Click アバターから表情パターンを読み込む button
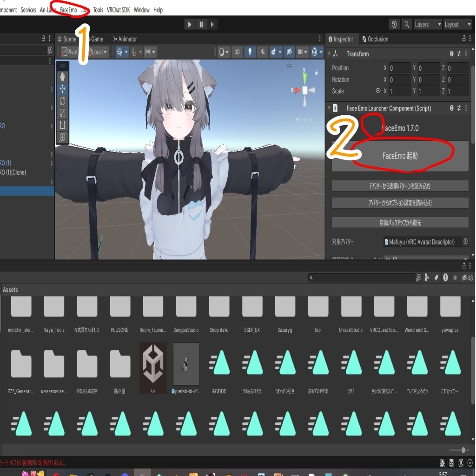This screenshot has height=476, width=476. [400, 186]
